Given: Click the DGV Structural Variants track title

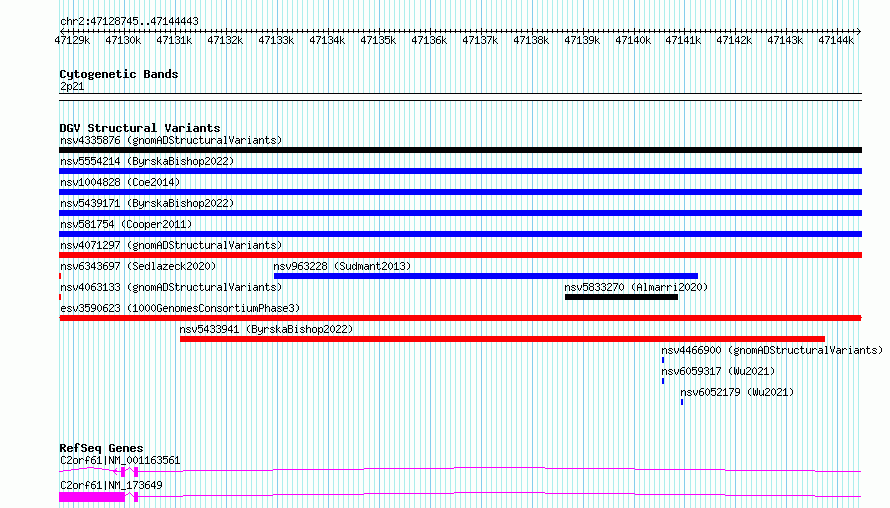Looking at the screenshot, I should [x=140, y=128].
